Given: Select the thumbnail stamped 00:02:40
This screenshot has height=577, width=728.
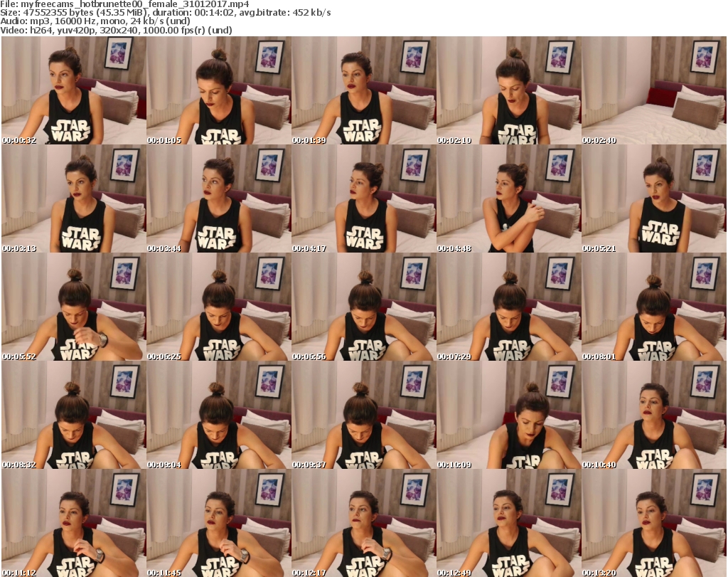Looking at the screenshot, I should point(653,90).
